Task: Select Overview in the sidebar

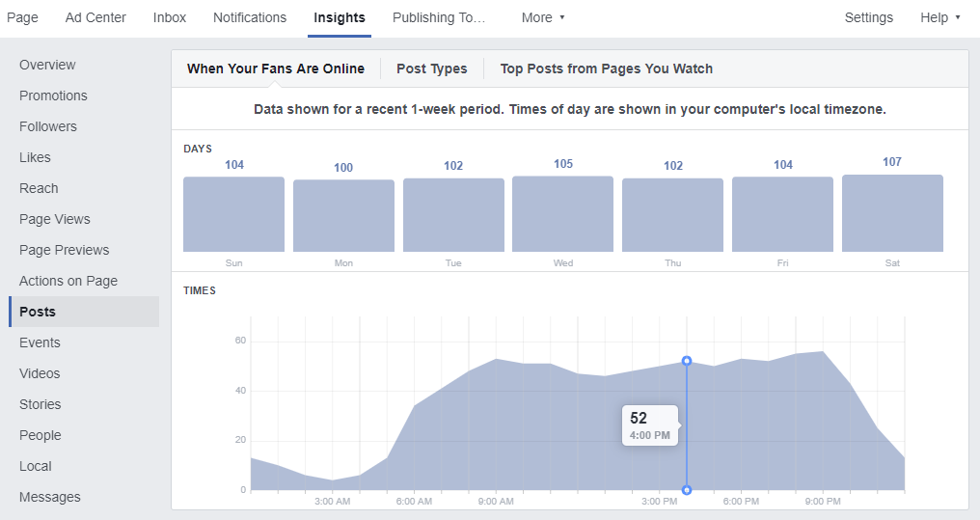Action: pyautogui.click(x=47, y=65)
